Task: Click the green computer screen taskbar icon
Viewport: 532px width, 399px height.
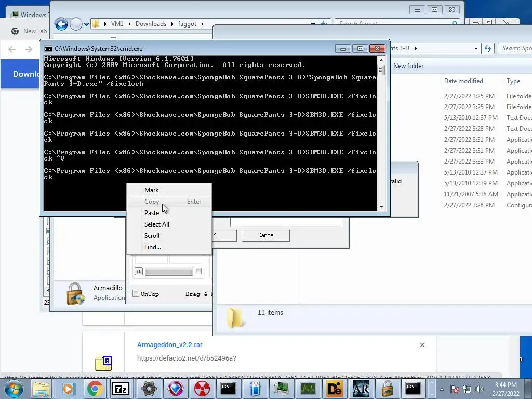Action: [281, 389]
